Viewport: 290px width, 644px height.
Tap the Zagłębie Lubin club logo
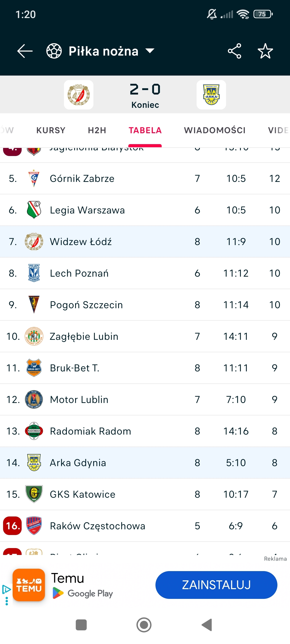coord(34,336)
